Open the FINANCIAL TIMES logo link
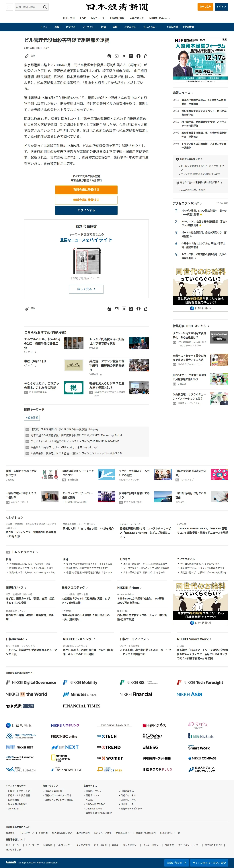Viewport: 234px width, 868px height. tap(81, 706)
